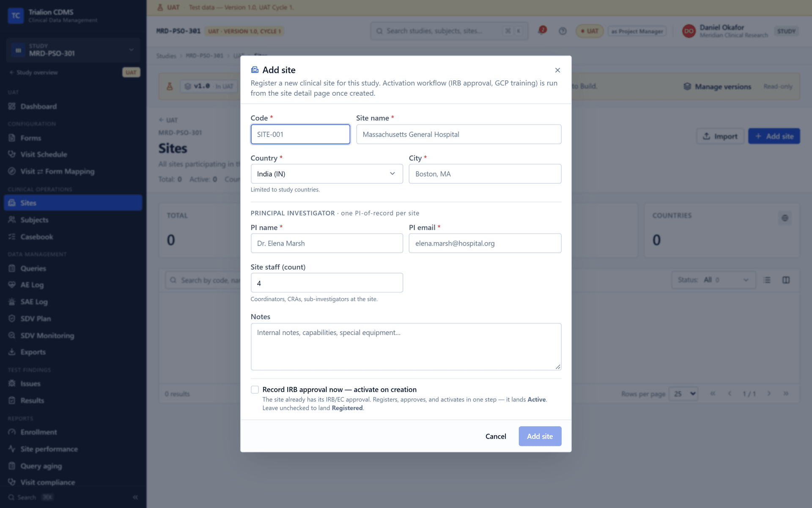This screenshot has height=508, width=812.
Task: Click MRD-PSO-301 breadcrumb link
Action: (x=204, y=56)
